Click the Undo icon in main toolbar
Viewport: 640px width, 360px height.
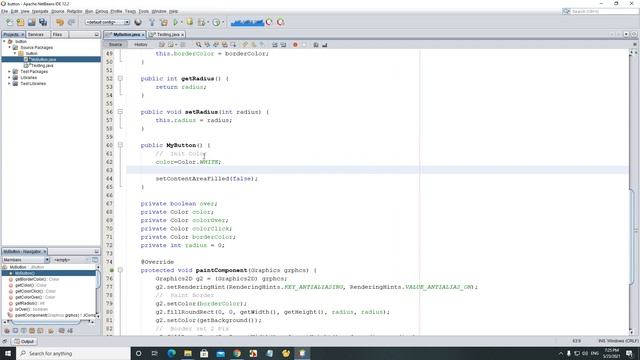[60, 22]
